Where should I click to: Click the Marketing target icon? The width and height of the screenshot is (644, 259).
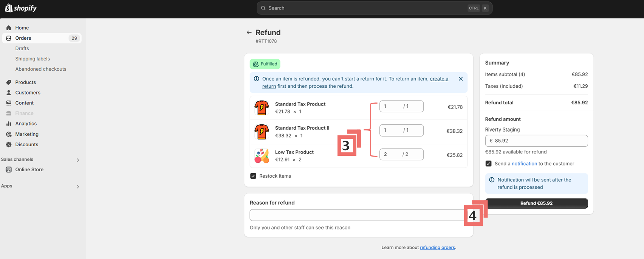(9, 134)
